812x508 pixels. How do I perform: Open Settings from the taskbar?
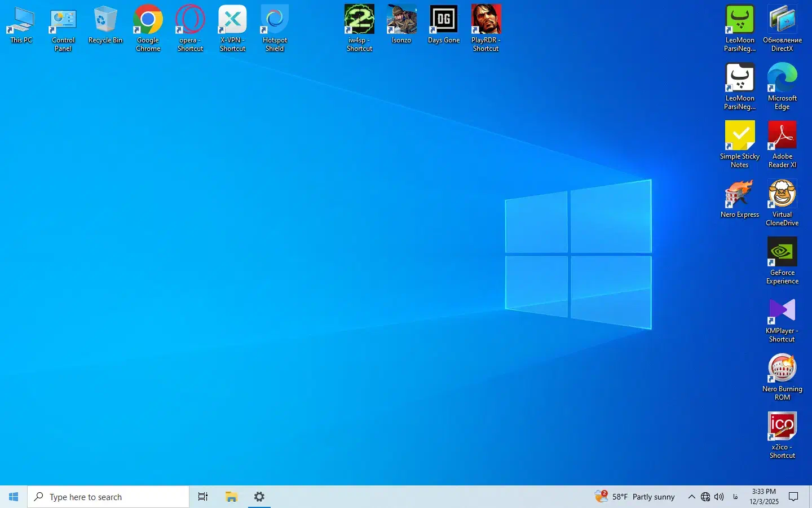coord(259,497)
